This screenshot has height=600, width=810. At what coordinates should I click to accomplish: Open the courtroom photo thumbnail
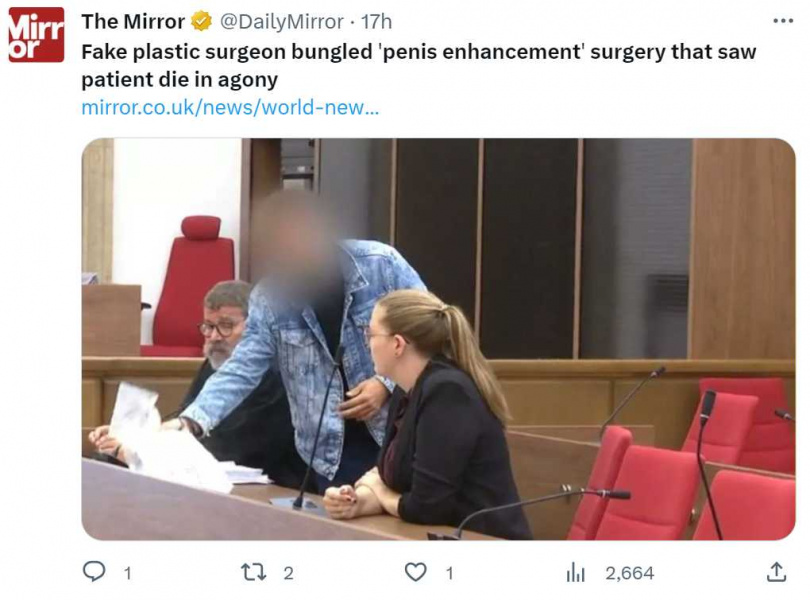point(438,339)
